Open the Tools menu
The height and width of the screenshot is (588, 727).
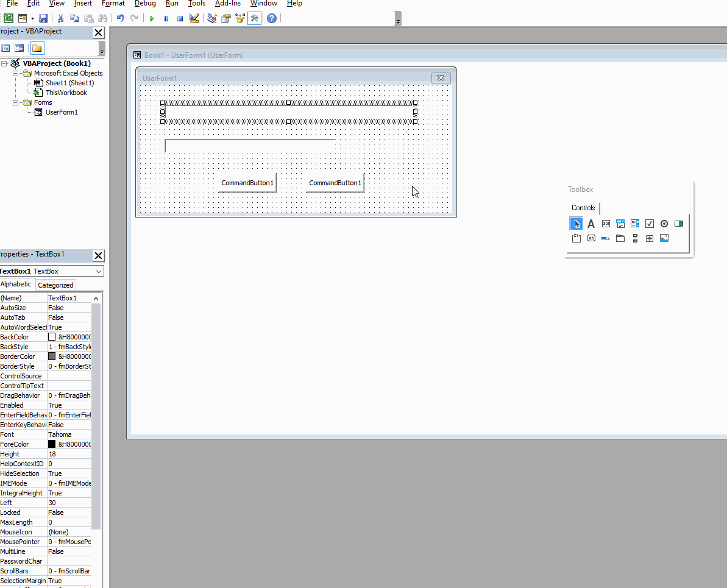(197, 3)
